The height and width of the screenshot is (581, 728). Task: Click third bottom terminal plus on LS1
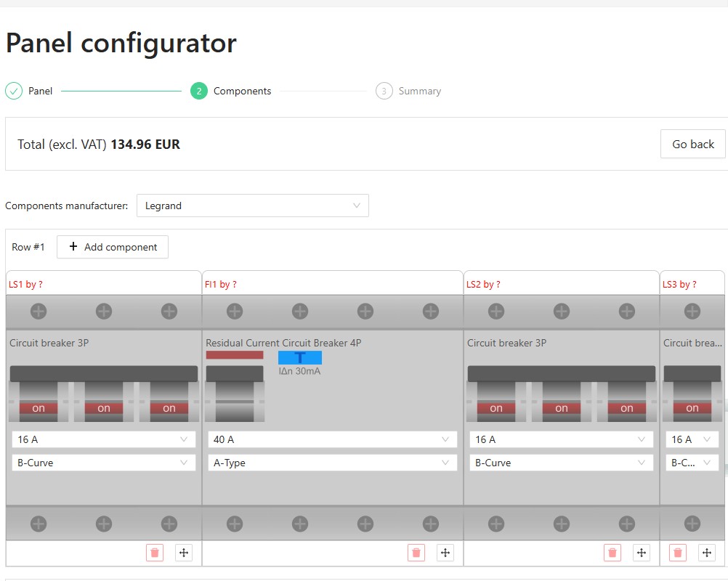click(x=169, y=524)
